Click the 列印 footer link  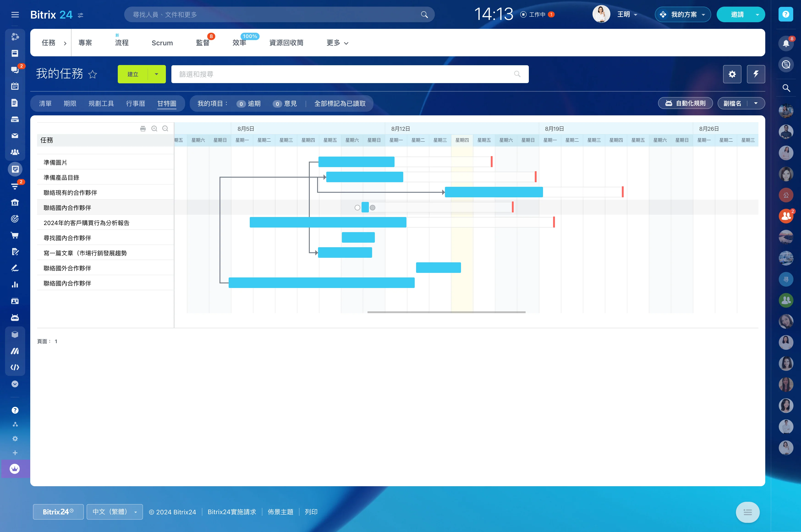pos(311,512)
